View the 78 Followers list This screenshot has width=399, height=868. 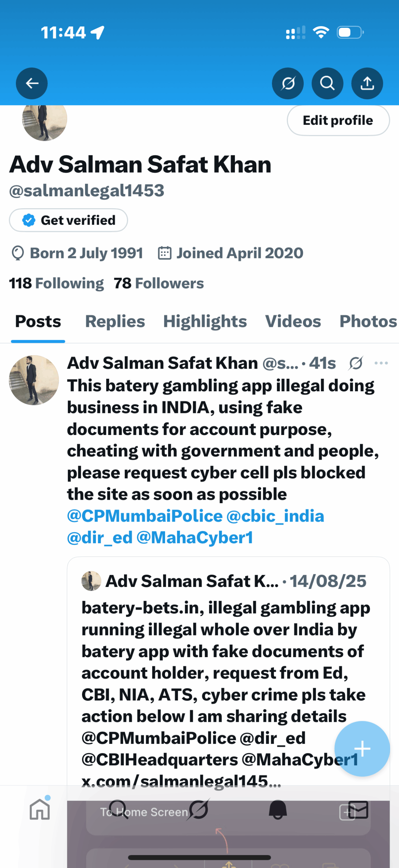[x=159, y=283]
